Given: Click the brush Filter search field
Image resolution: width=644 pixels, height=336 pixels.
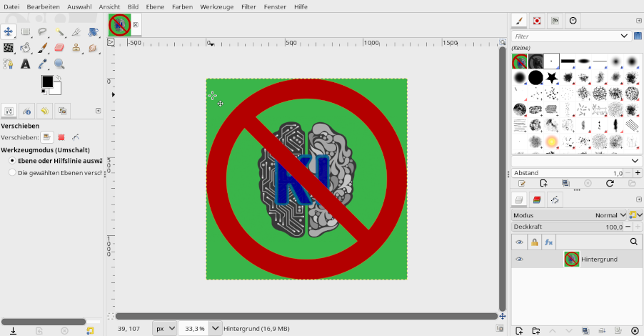Looking at the screenshot, I should point(566,36).
